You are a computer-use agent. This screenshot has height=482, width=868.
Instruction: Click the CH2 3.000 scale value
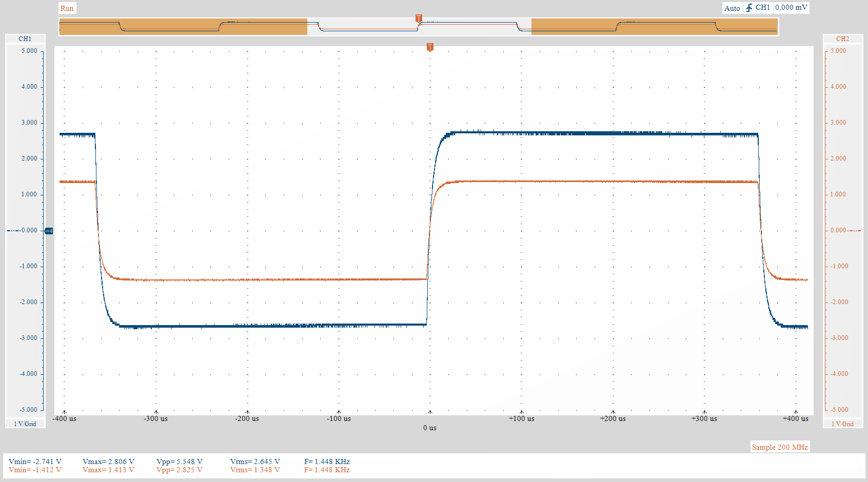point(838,123)
